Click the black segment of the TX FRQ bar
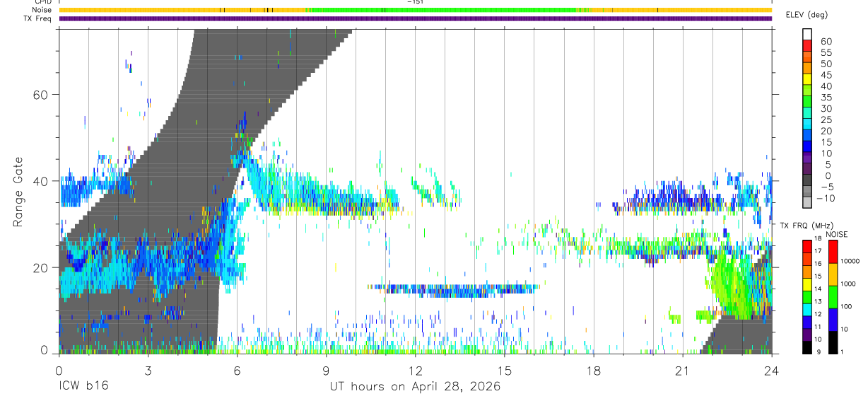 807,347
